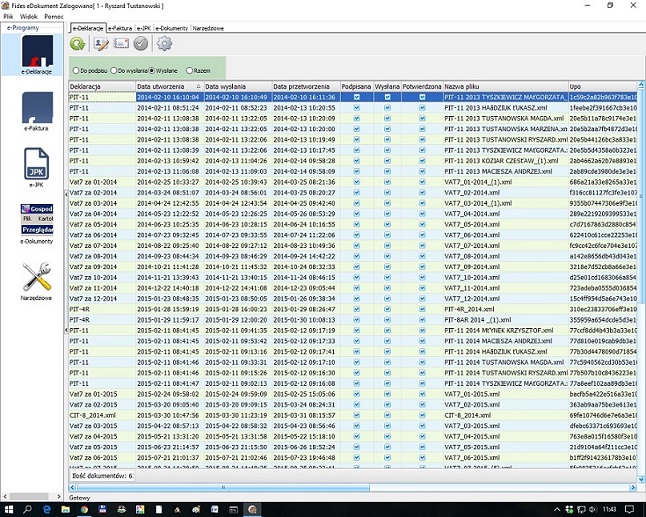Screen dimensions: 646x517
Task: Show hidden system tray icons chevron
Action: point(557,510)
